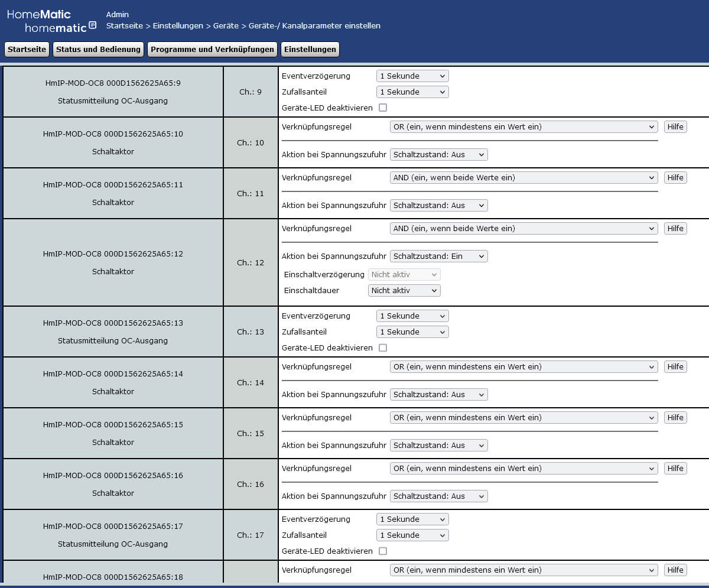Click Hilfe button for channel 12

675,228
